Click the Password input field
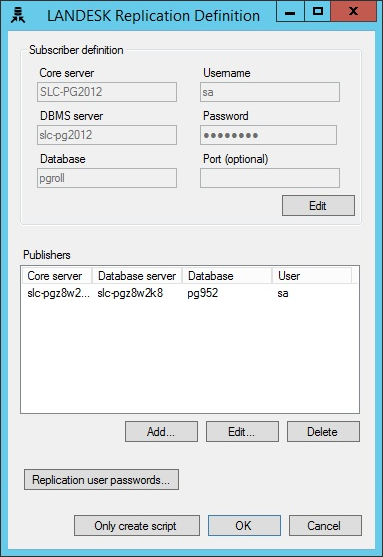This screenshot has height=557, width=383. 268,135
